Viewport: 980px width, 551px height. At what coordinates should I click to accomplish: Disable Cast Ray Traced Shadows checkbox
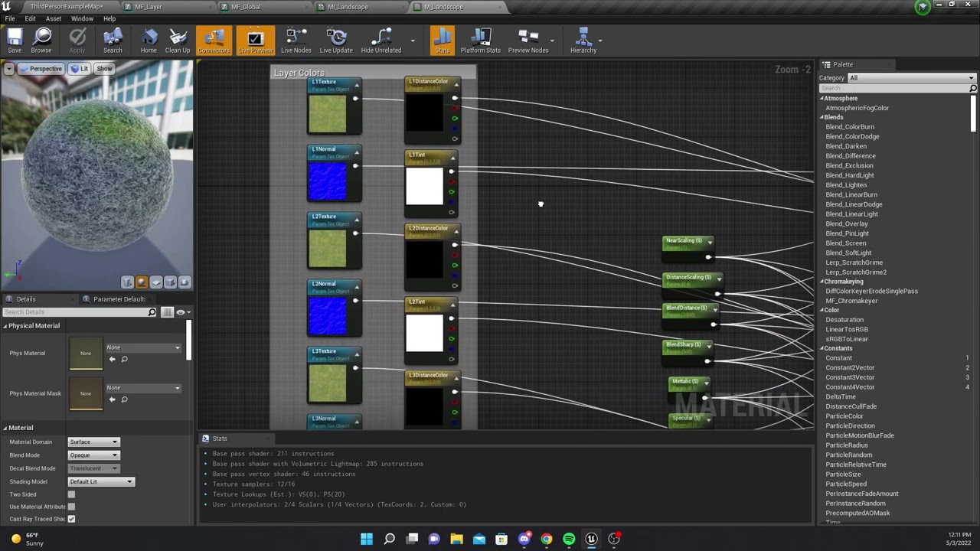pos(71,519)
